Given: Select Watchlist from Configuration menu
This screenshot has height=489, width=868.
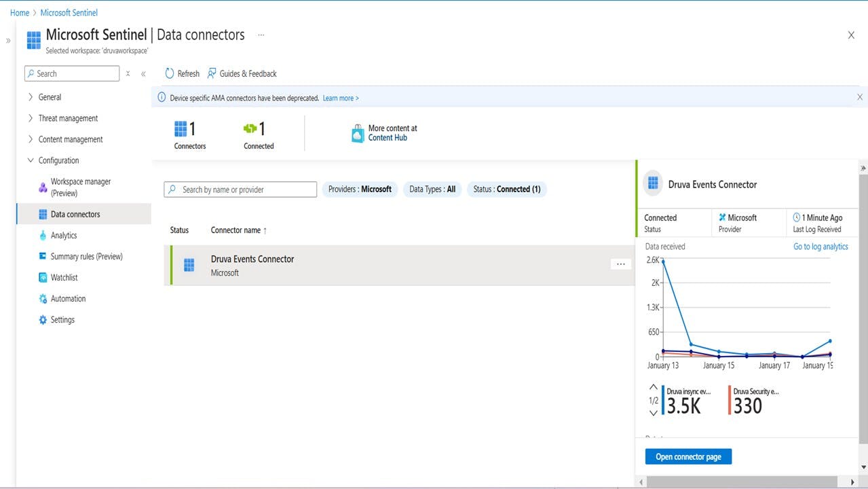Looking at the screenshot, I should pyautogui.click(x=64, y=278).
